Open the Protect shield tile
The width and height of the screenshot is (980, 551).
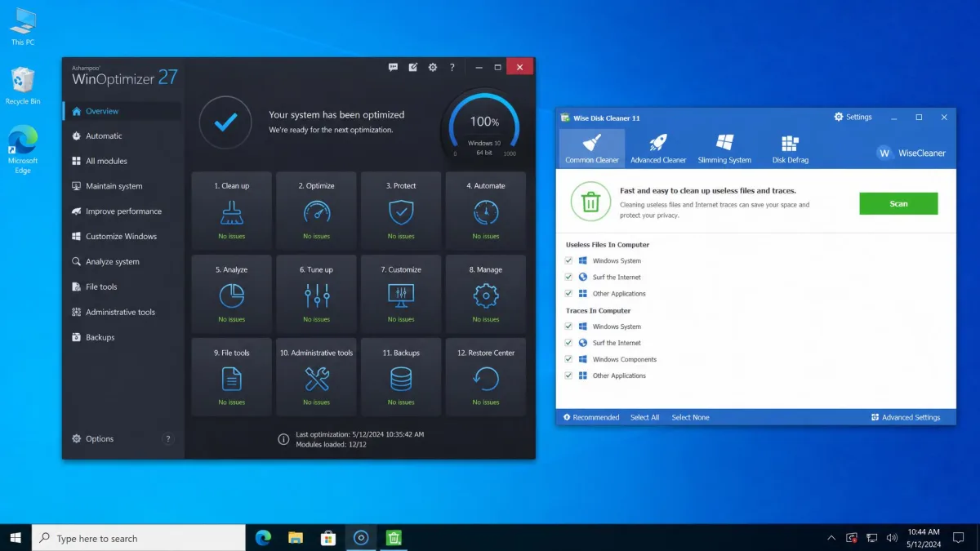coord(401,211)
